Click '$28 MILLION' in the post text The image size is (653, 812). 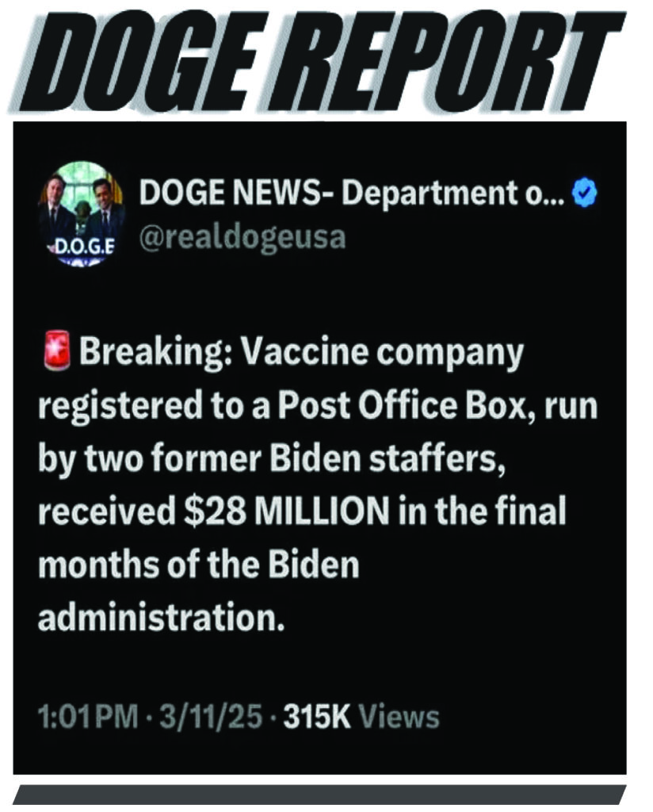point(287,511)
